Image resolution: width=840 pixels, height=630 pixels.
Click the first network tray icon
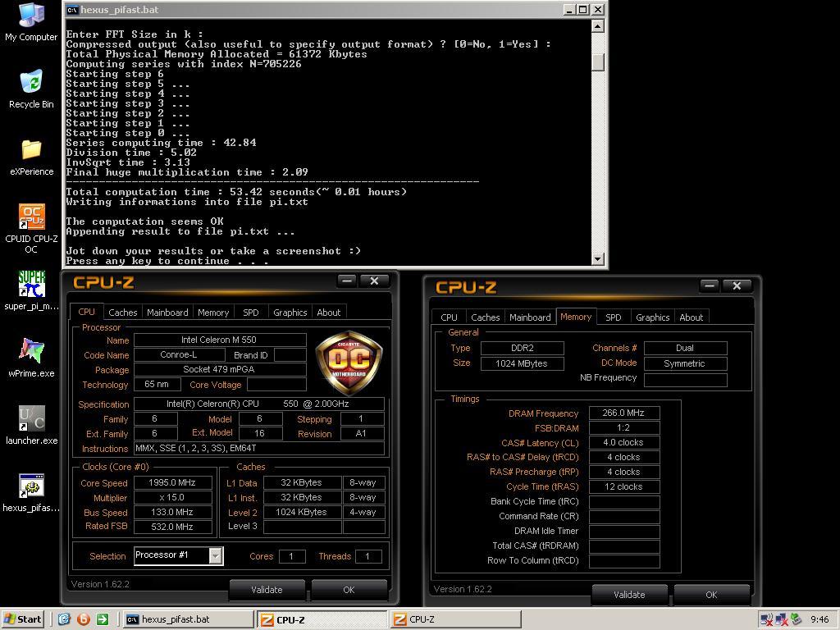coord(767,620)
